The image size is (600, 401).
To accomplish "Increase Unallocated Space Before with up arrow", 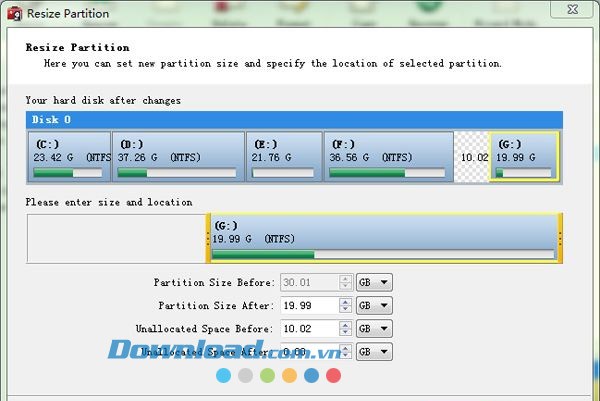I will [x=346, y=324].
